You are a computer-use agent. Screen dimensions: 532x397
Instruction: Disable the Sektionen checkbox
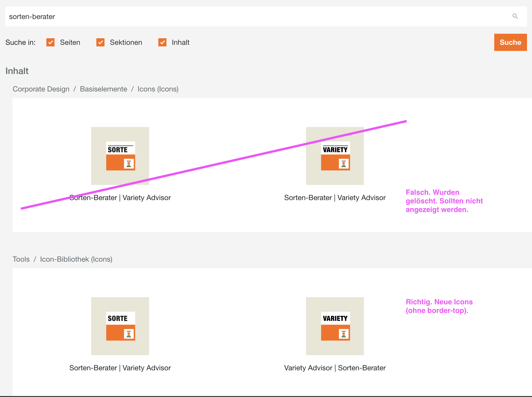pyautogui.click(x=100, y=42)
